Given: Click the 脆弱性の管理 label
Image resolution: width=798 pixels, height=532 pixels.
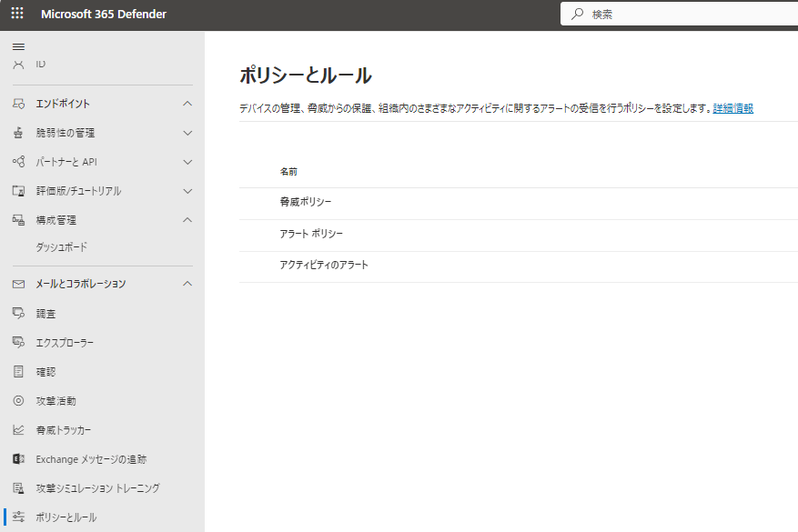Looking at the screenshot, I should click(66, 134).
